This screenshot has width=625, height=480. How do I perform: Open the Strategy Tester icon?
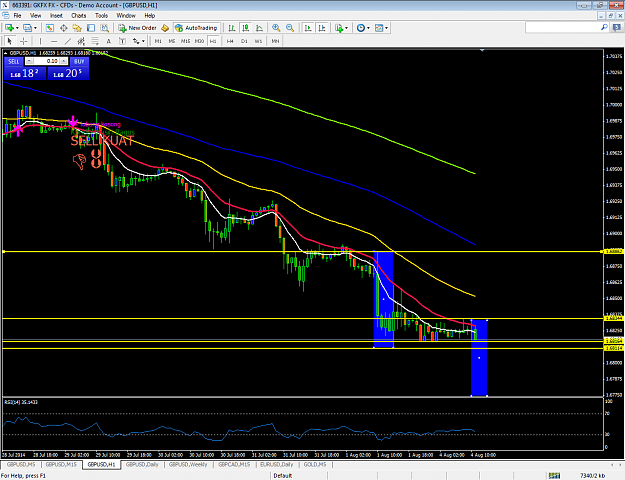pyautogui.click(x=104, y=28)
